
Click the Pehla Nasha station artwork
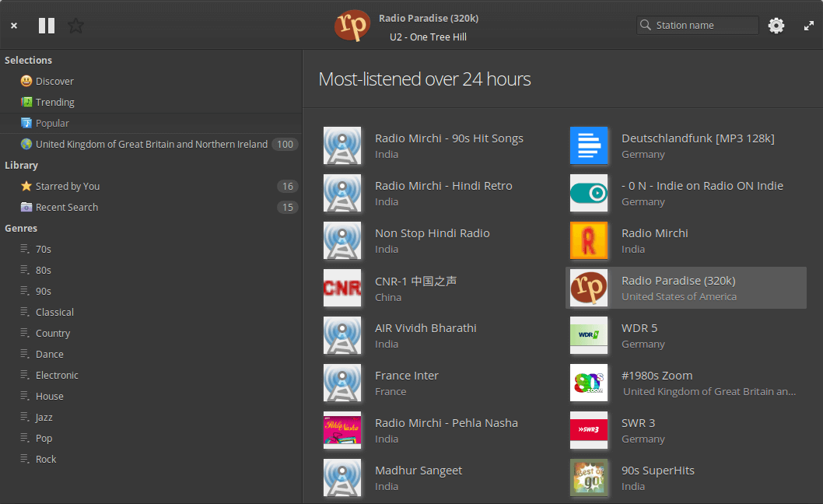(342, 431)
